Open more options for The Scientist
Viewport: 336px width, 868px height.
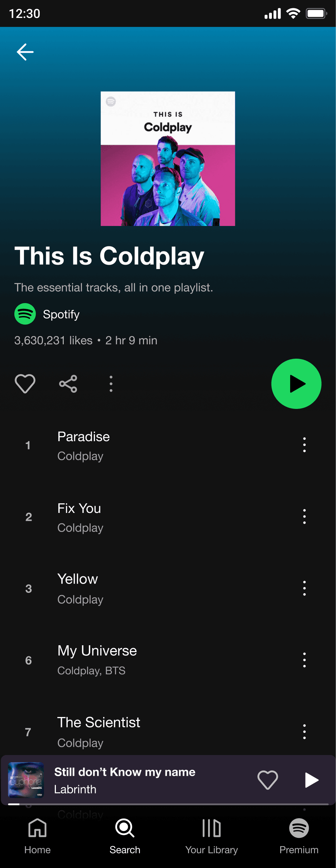[304, 732]
